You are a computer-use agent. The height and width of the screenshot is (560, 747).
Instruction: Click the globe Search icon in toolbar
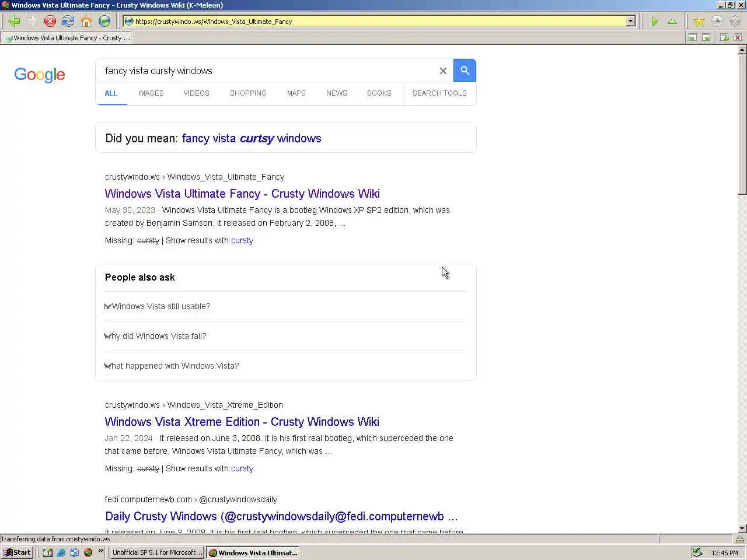click(104, 22)
